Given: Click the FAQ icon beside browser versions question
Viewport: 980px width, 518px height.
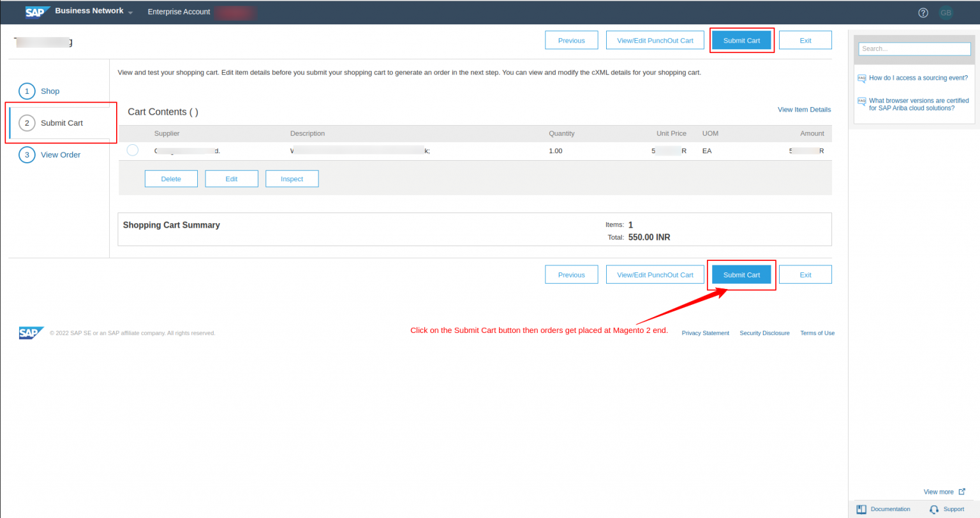Looking at the screenshot, I should coord(861,101).
